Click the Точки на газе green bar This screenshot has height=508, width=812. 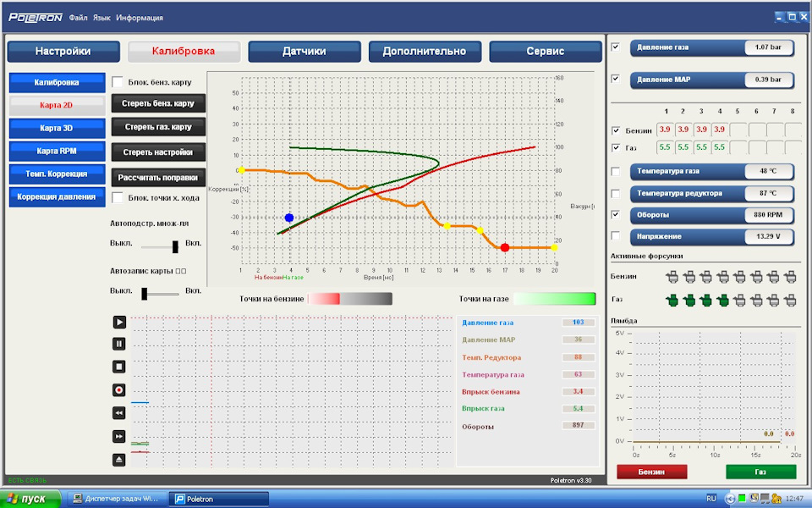pos(554,299)
